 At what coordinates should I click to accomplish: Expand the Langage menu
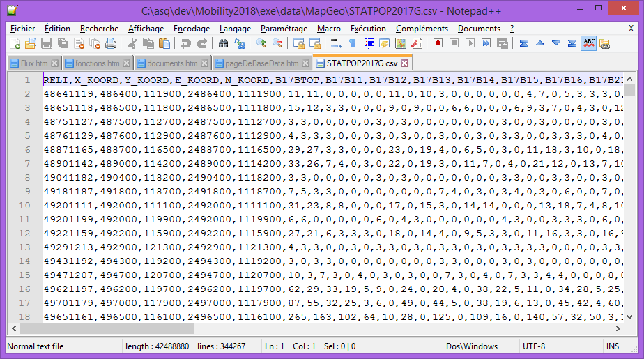[235, 29]
